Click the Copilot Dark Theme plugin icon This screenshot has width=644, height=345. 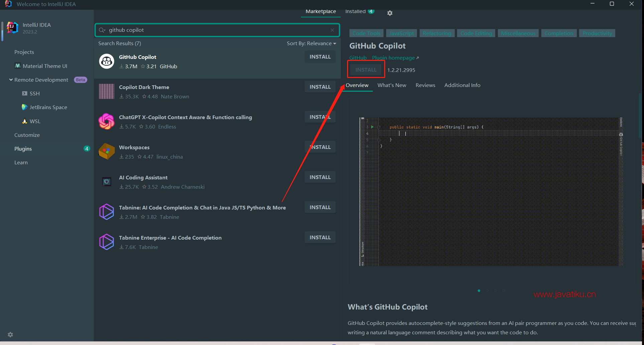coord(107,91)
